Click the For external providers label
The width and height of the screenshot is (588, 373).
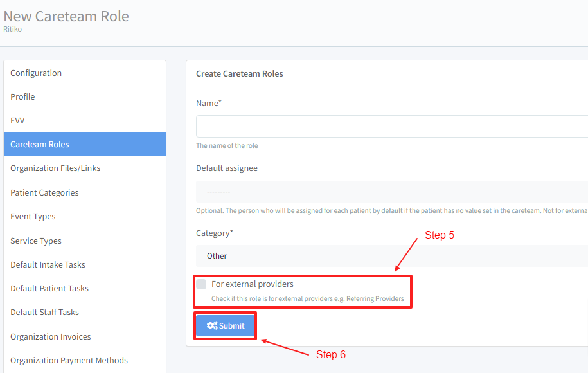point(253,284)
